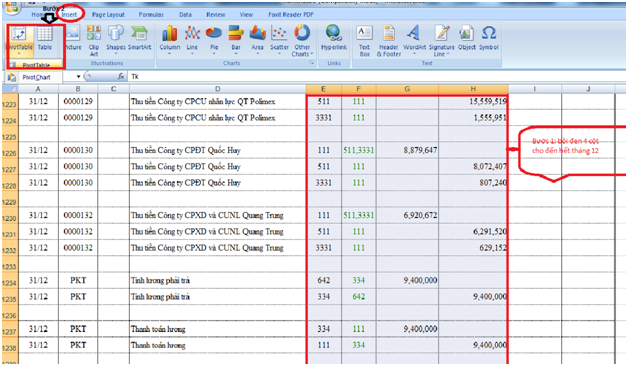Select row 1238 header
Image resolution: width=628 pixels, height=366 pixels.
[10, 346]
